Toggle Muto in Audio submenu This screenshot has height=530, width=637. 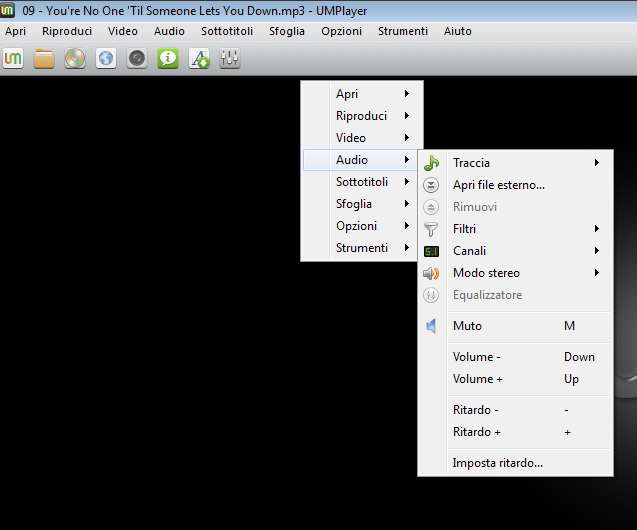pyautogui.click(x=516, y=326)
